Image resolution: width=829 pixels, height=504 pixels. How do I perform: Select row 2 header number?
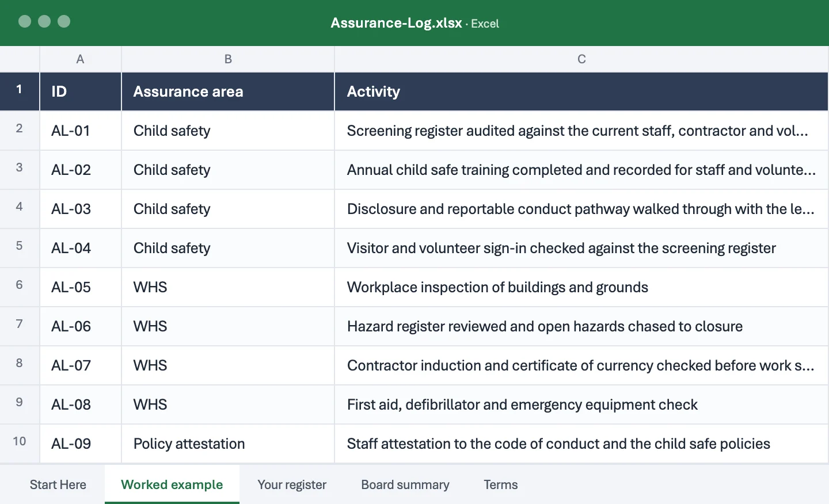pyautogui.click(x=20, y=130)
